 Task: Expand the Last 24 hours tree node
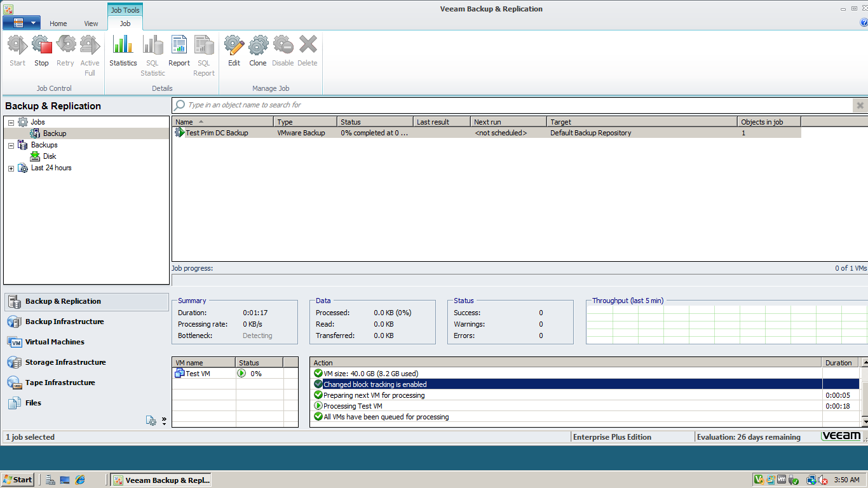click(x=10, y=168)
